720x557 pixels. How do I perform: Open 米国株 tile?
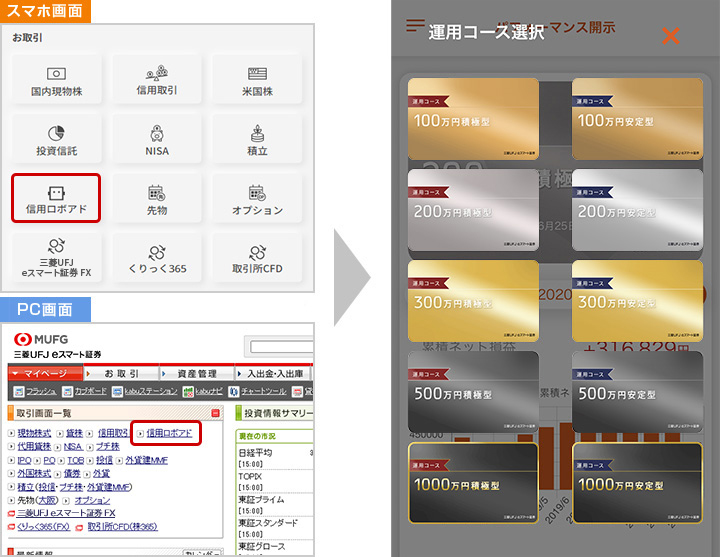257,79
